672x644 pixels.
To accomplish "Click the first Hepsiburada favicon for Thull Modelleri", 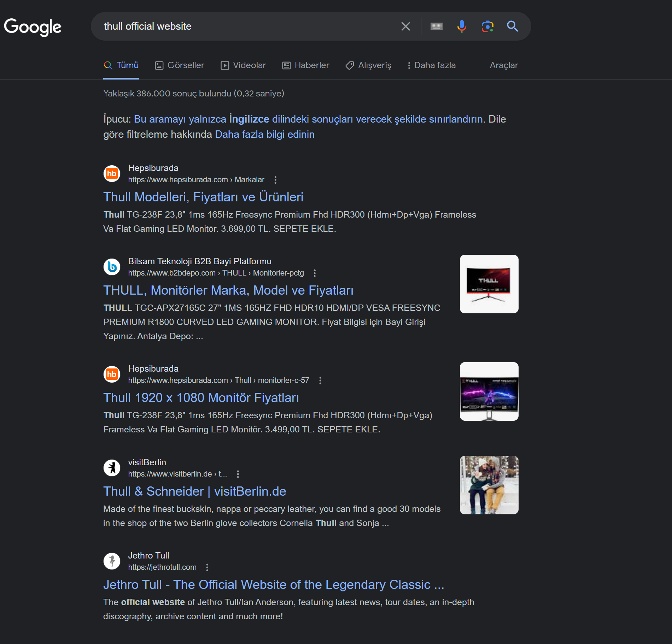I will coord(112,173).
